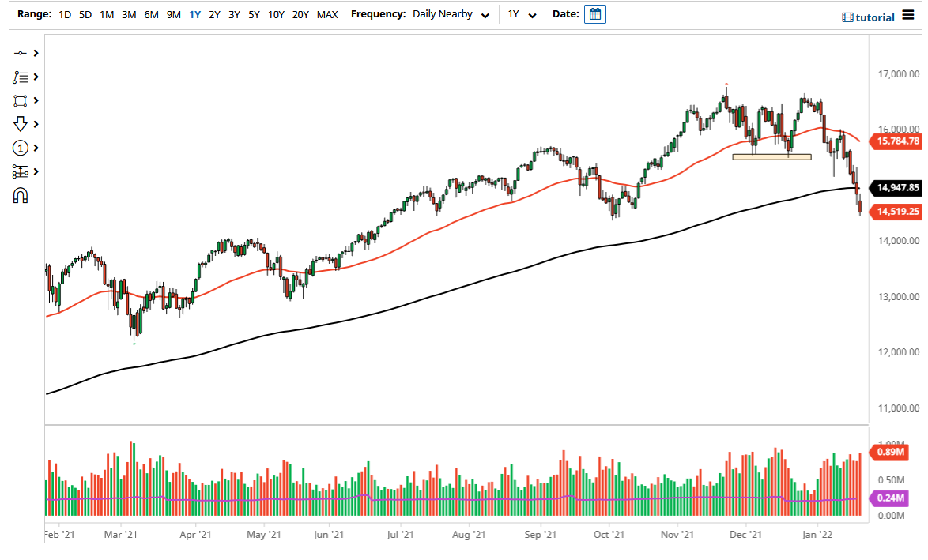Select the trendline drawing tool
The image size is (928, 560).
(x=21, y=53)
